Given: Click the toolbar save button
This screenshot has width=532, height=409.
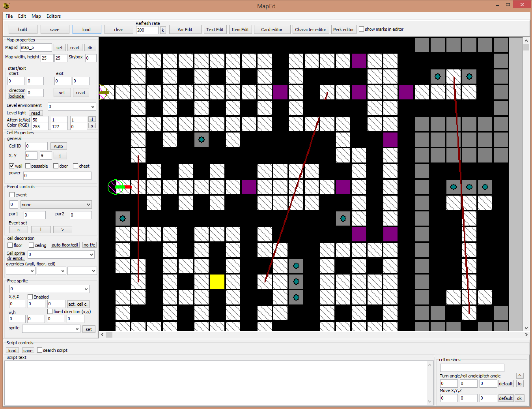Looking at the screenshot, I should tap(55, 30).
